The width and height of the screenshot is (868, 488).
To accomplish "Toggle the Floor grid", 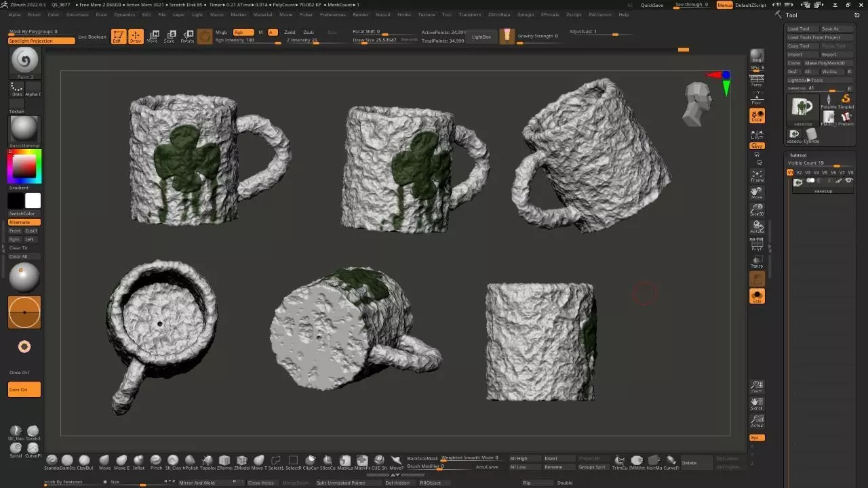I will [x=757, y=99].
